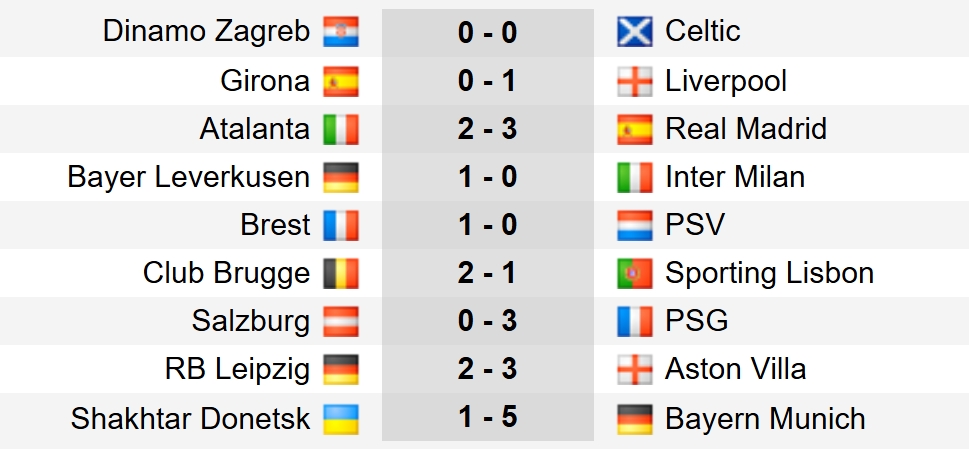Click the Portuguese flag next to Sporting Lisbon
The width and height of the screenshot is (969, 449).
pos(636,274)
